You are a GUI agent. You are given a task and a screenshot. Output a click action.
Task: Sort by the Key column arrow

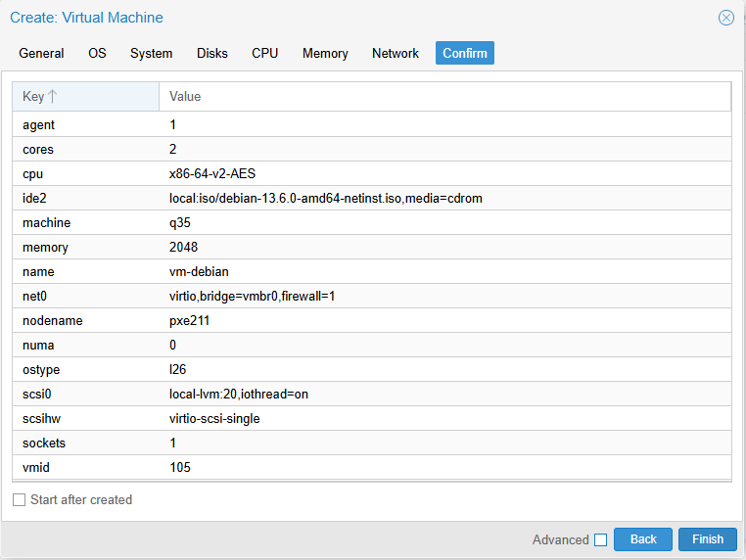pyautogui.click(x=53, y=97)
